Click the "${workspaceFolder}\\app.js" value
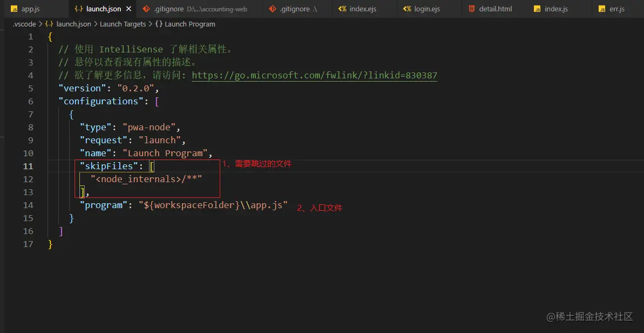The width and height of the screenshot is (644, 333). [x=213, y=205]
